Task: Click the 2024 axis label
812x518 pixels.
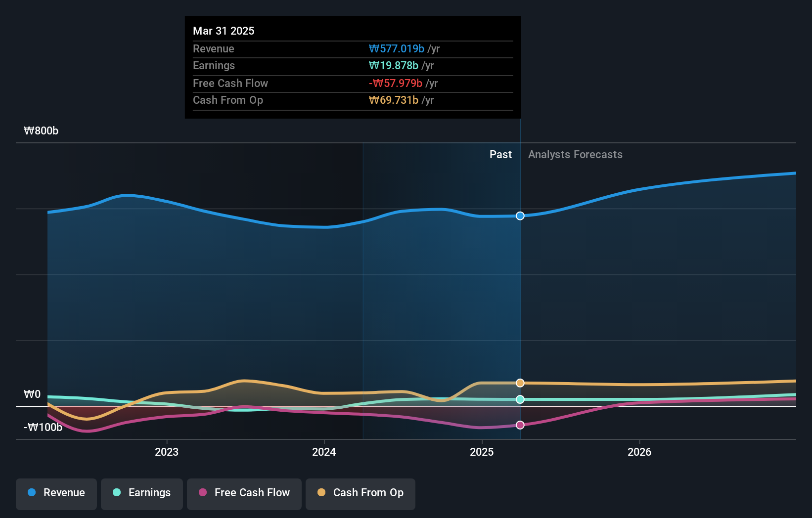Action: pos(324,452)
